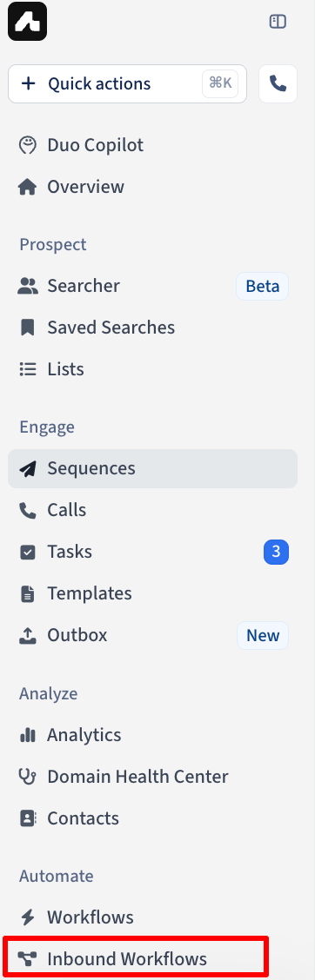Screen dimensions: 315x980
Task: Open Saved Searches via the bookmark icon
Action: point(28,328)
